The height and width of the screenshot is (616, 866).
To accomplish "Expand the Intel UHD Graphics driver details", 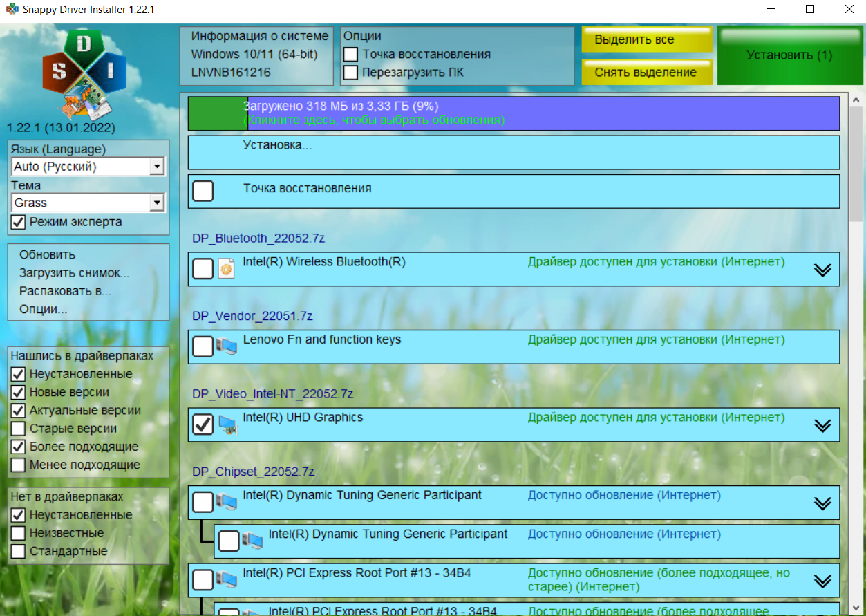I will point(822,425).
